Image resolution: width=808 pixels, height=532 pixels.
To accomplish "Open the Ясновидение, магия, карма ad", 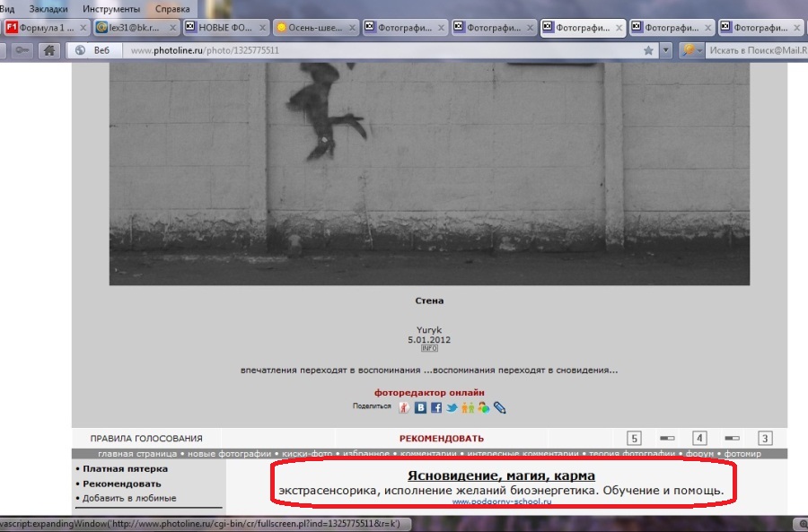I will [501, 475].
